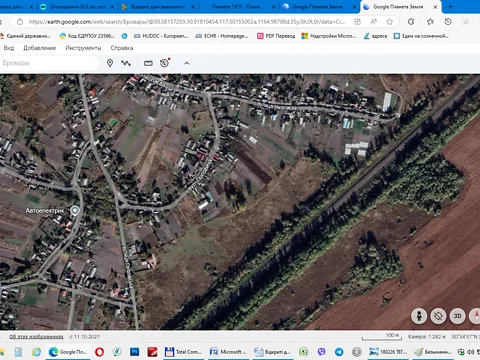The image size is (480, 360).
Task: Select the Автоелектрик place marker
Action: click(x=75, y=211)
